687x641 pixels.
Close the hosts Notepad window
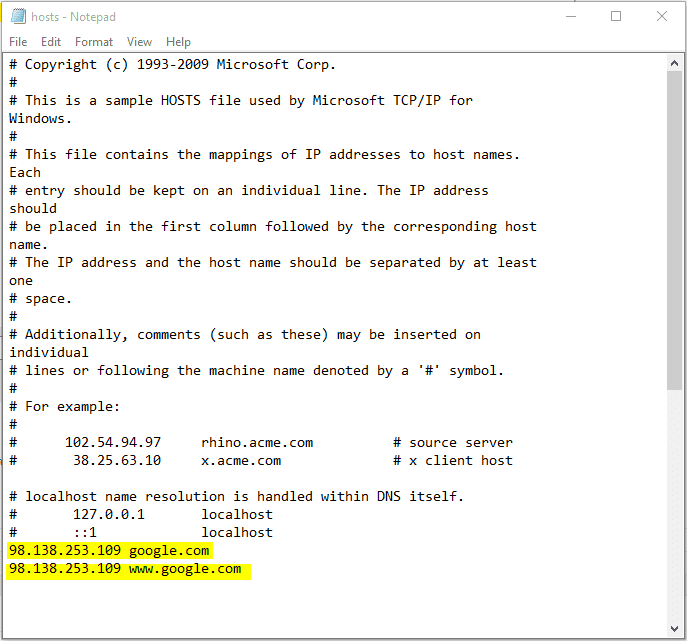point(661,17)
